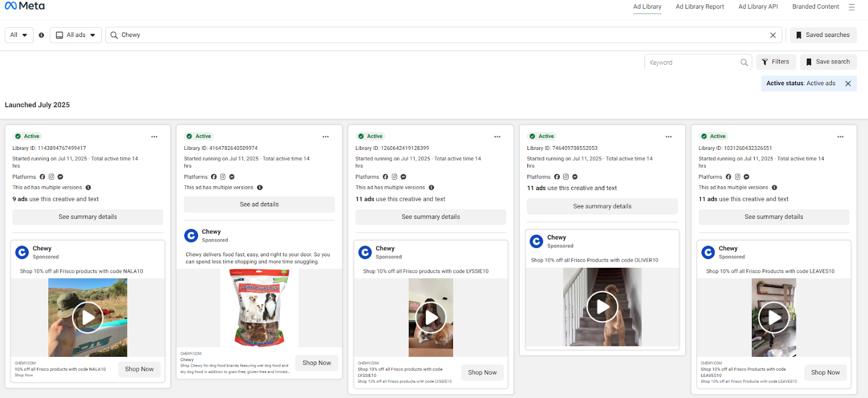The height and width of the screenshot is (398, 868).
Task: Click the info icon next to All dropdown
Action: tap(41, 35)
